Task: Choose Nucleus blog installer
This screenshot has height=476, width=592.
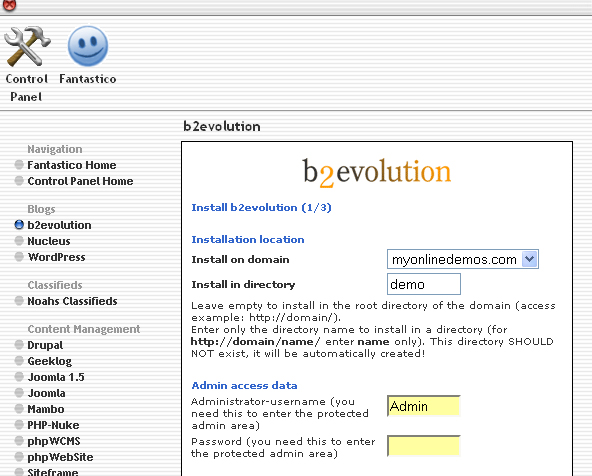Action: 49,241
